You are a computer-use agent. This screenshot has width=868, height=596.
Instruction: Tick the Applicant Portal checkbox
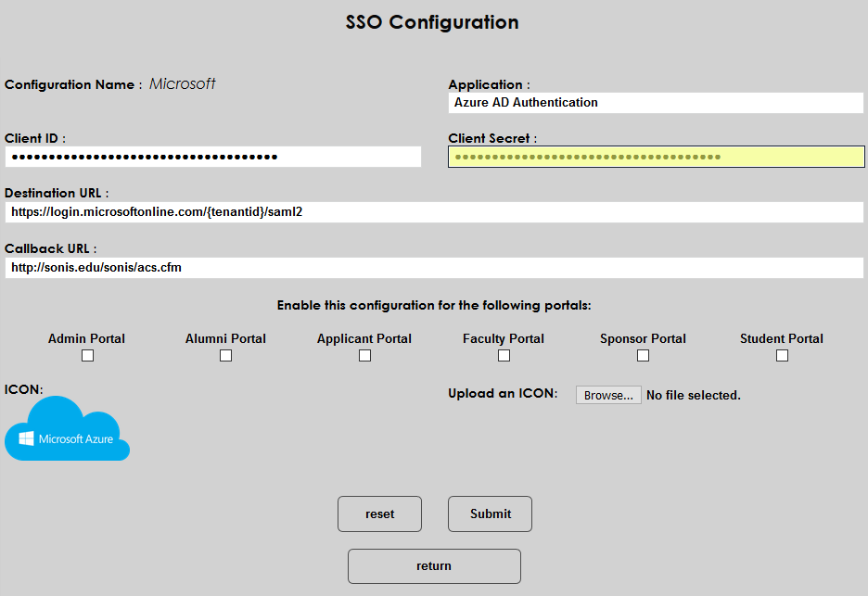point(364,356)
